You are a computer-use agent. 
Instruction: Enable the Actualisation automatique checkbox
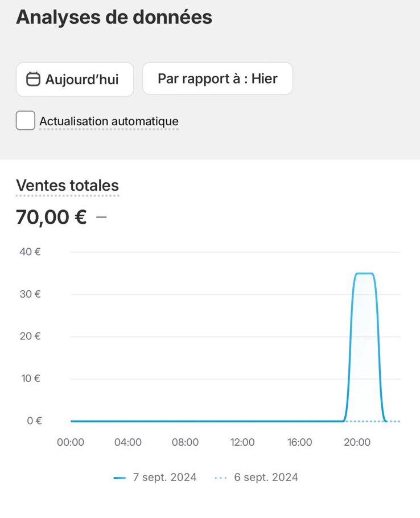[26, 121]
